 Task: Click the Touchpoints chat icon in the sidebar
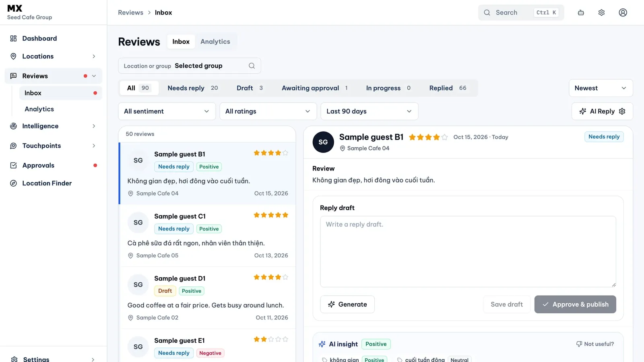click(13, 146)
